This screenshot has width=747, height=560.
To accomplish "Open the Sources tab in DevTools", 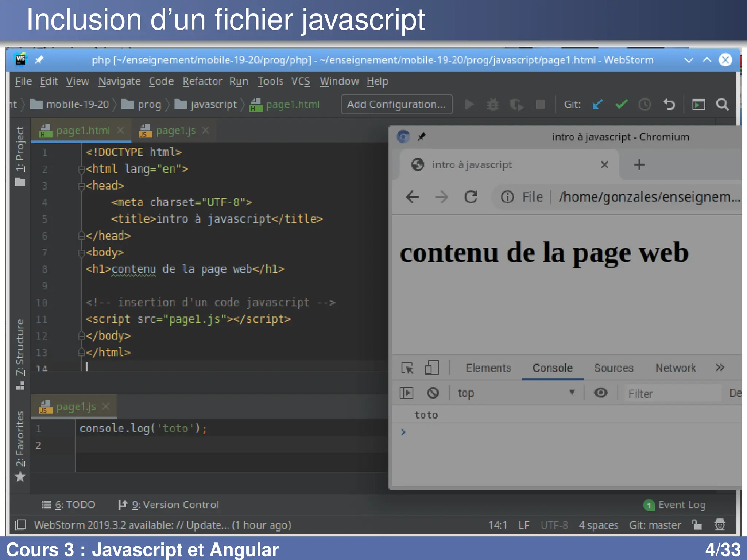I will pyautogui.click(x=614, y=368).
